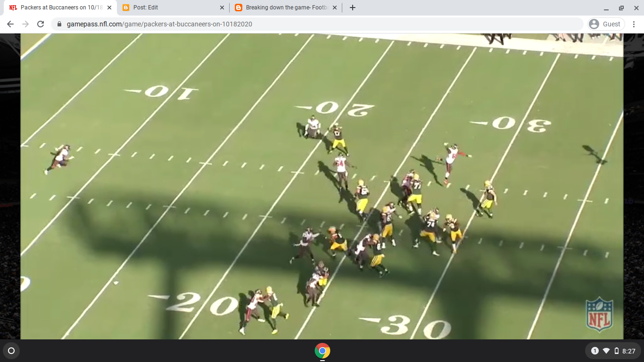Close the Breaking down the game tab
Image resolution: width=644 pixels, height=362 pixels.
335,8
